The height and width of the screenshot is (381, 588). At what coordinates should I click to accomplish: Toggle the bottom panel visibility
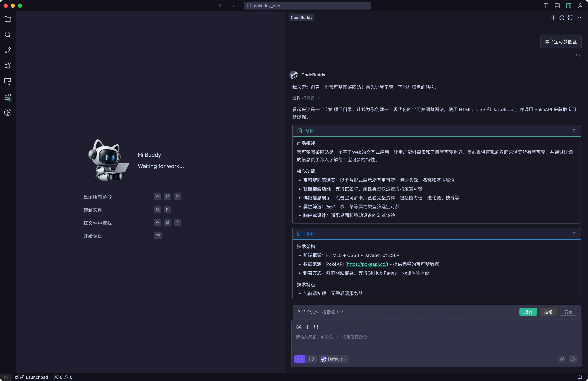click(557, 5)
